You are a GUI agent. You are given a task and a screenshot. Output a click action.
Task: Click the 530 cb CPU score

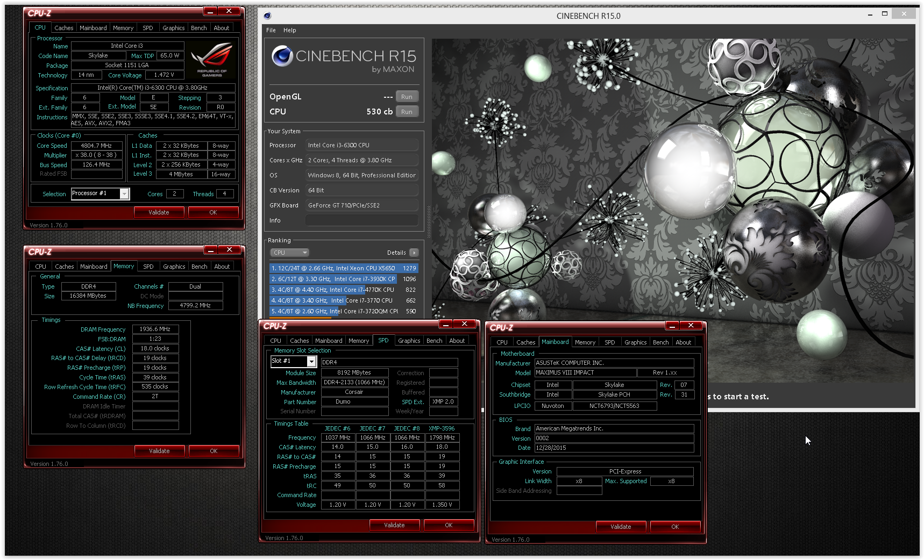(x=379, y=112)
